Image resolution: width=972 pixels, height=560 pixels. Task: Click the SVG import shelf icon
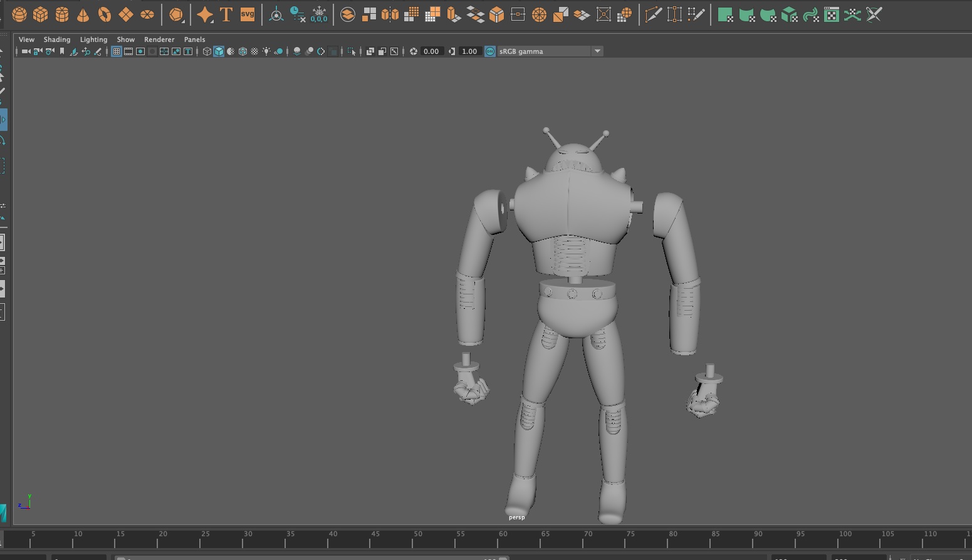pos(248,14)
